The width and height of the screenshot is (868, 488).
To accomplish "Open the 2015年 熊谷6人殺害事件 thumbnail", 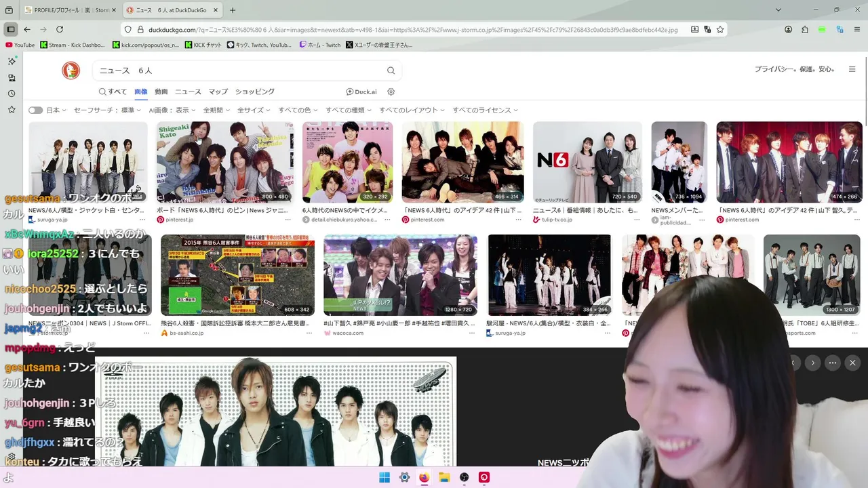I will point(237,275).
